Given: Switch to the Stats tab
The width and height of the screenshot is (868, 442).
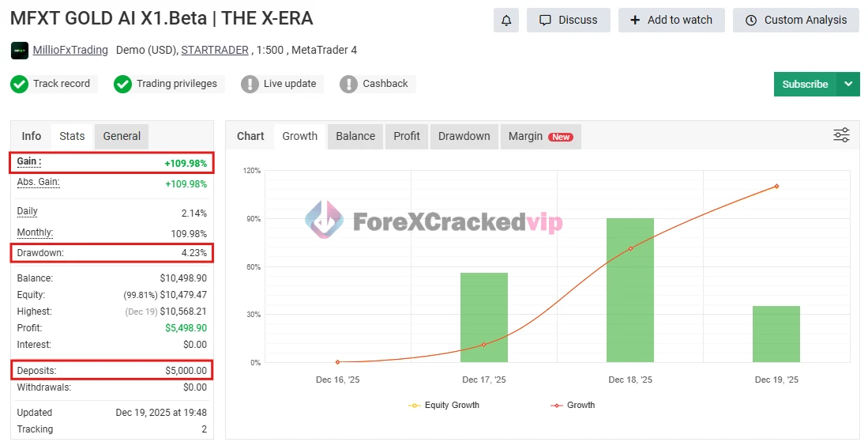Looking at the screenshot, I should coord(72,136).
